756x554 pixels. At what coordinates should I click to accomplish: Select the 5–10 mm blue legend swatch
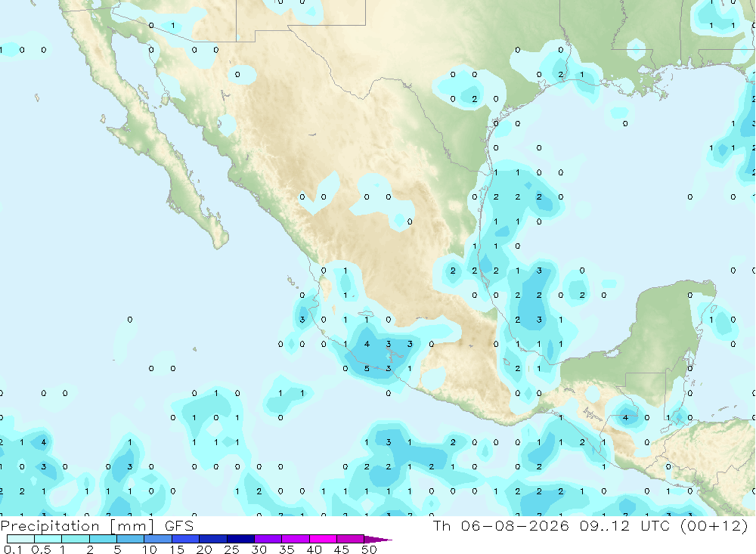pyautogui.click(x=130, y=539)
